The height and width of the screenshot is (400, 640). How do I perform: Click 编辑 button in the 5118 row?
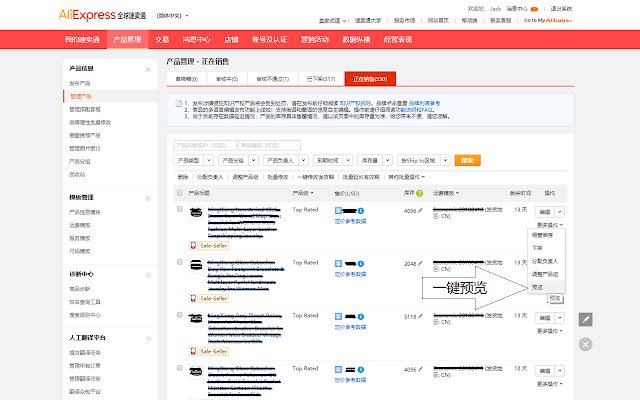click(545, 318)
